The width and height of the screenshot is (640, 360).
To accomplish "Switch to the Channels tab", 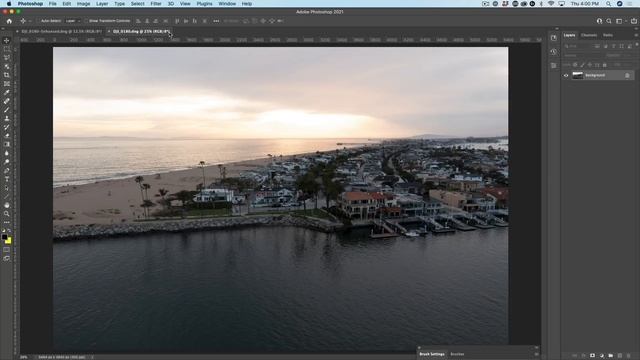I will [589, 35].
